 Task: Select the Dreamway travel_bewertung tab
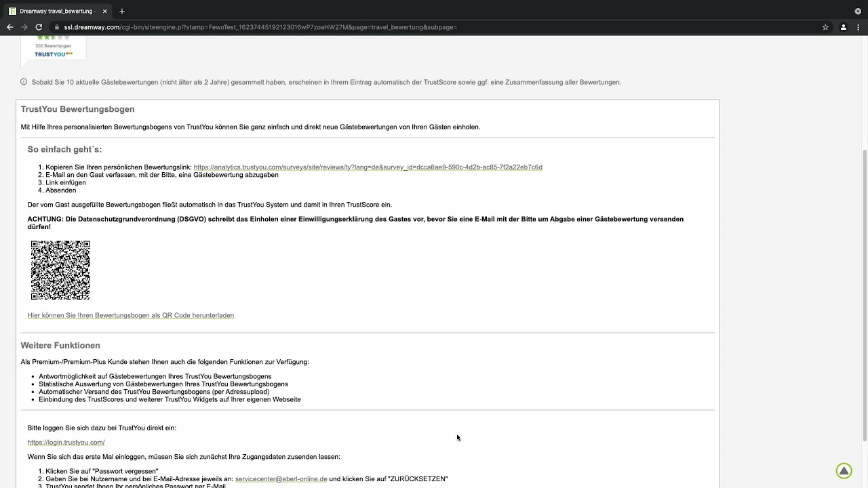(x=57, y=12)
